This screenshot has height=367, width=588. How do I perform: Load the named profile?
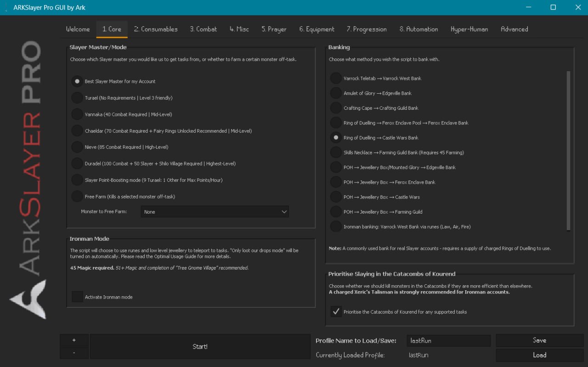coord(539,355)
